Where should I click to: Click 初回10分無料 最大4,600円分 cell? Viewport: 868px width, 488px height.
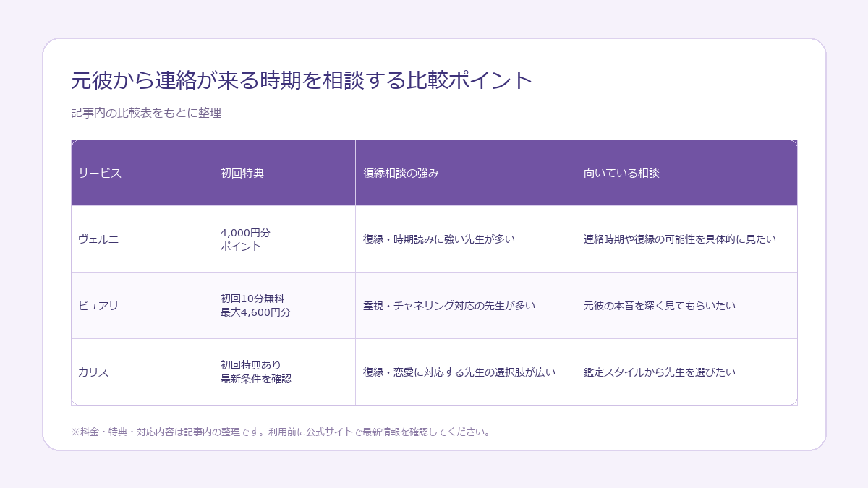coord(284,306)
